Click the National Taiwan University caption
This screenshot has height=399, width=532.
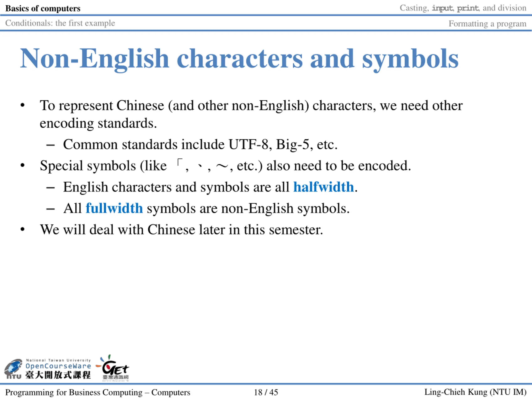58,360
